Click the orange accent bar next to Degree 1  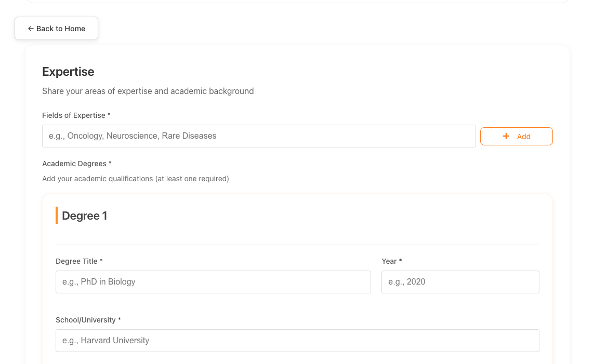point(57,215)
